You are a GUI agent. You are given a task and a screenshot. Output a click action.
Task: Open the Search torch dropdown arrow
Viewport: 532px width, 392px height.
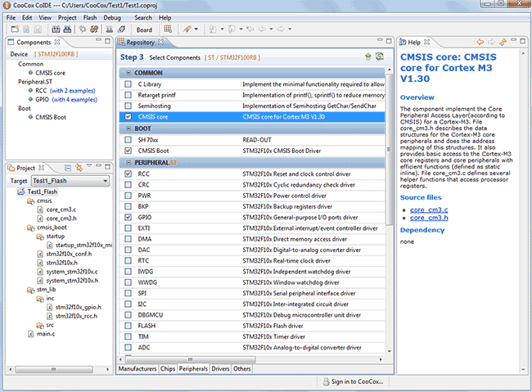point(196,29)
